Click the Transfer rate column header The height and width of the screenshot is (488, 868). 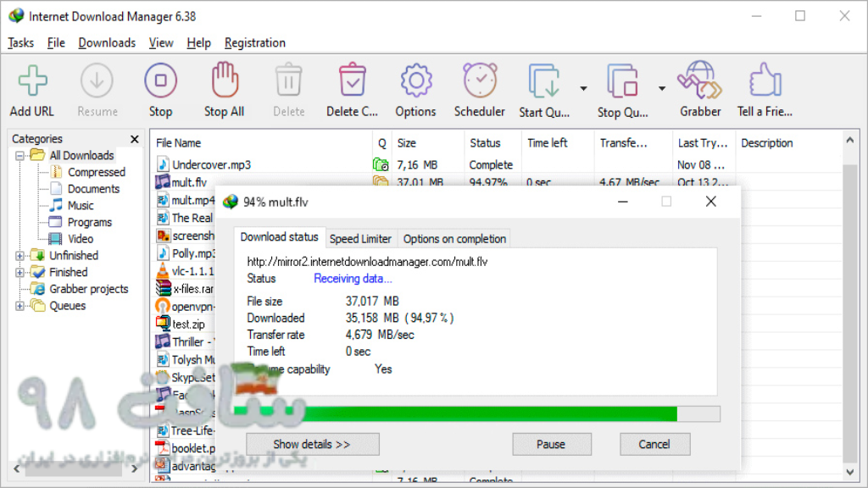633,142
